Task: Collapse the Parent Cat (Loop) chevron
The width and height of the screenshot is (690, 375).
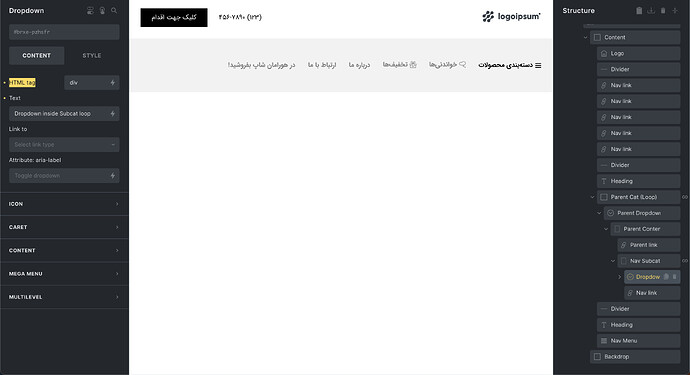Action: pyautogui.click(x=592, y=197)
